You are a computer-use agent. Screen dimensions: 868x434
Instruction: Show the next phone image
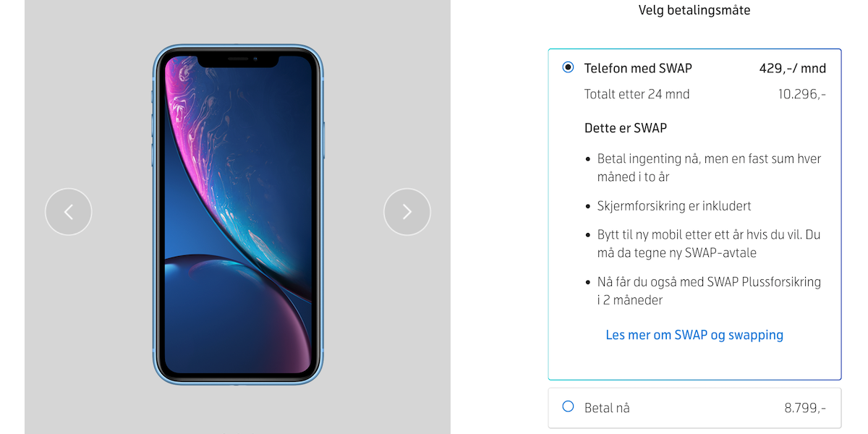(x=407, y=212)
